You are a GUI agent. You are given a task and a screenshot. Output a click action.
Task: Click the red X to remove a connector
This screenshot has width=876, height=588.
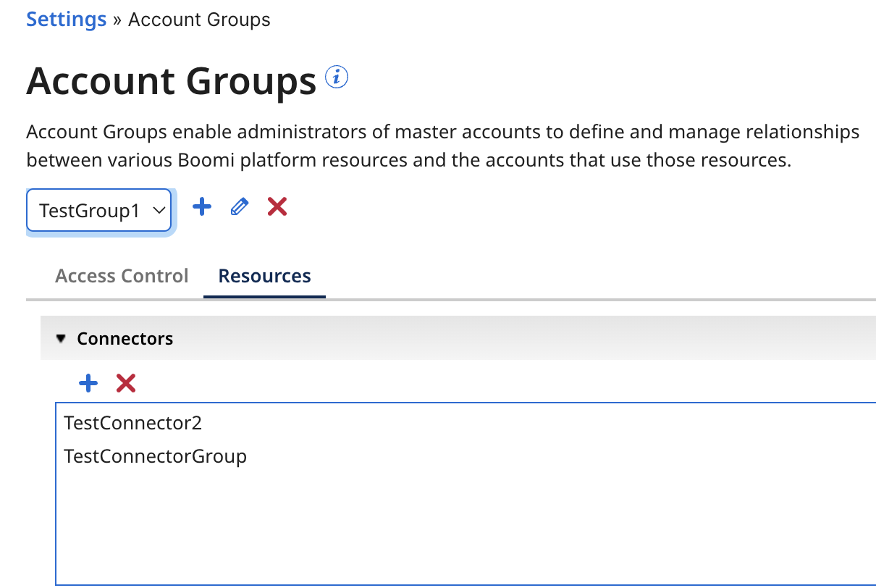click(x=125, y=383)
